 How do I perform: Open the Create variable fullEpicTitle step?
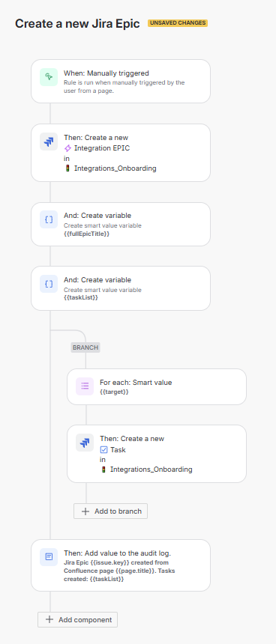pyautogui.click(x=121, y=224)
